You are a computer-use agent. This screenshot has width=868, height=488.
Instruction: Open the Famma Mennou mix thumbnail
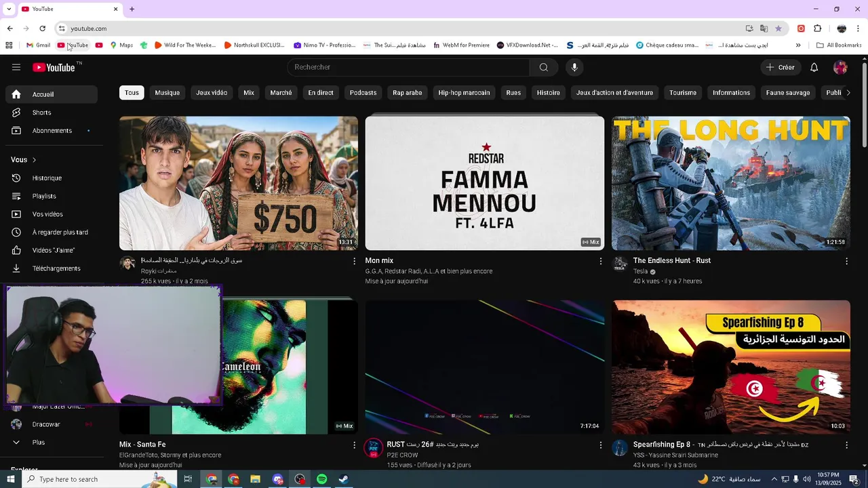click(x=485, y=183)
